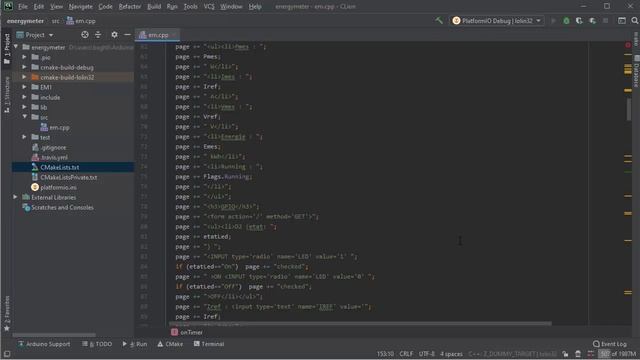Collapse the src folder
This screenshot has width=640, height=360.
click(24, 117)
